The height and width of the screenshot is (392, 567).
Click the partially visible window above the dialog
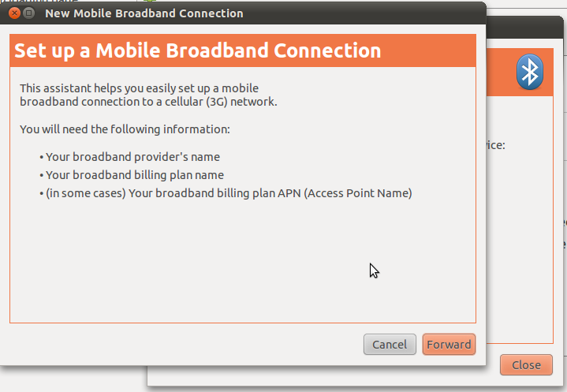tap(79, 2)
